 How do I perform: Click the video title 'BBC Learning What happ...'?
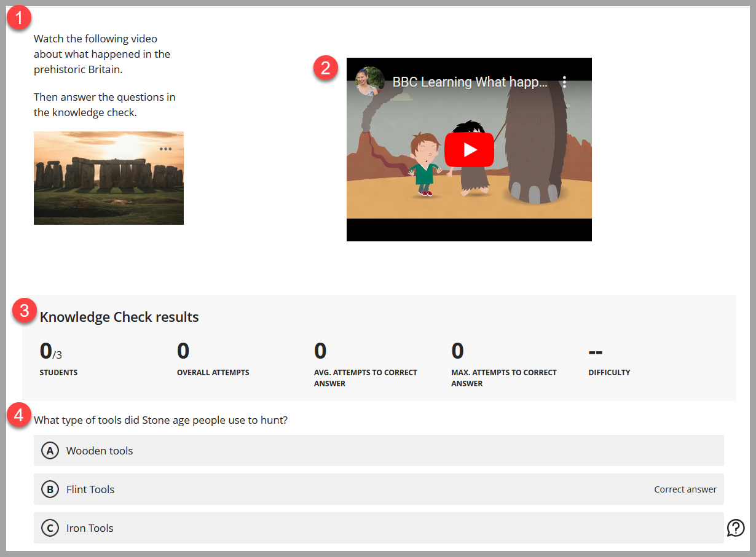[470, 82]
